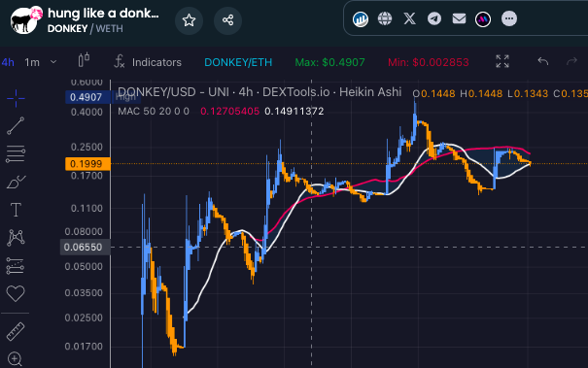Click the chart title DONKEY/USD legend

click(x=259, y=92)
